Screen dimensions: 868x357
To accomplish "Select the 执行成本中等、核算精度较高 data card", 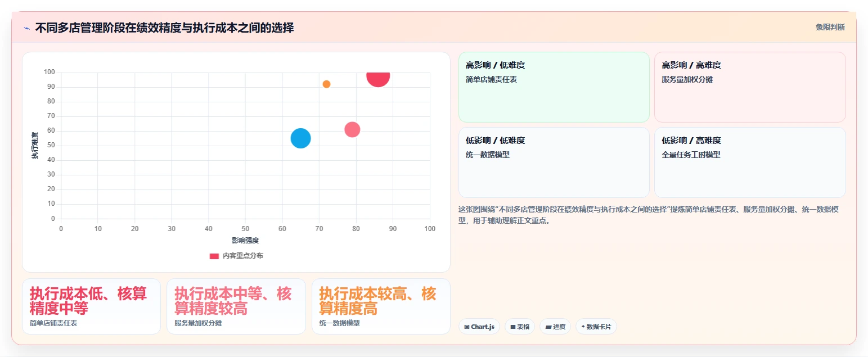I will (x=236, y=306).
